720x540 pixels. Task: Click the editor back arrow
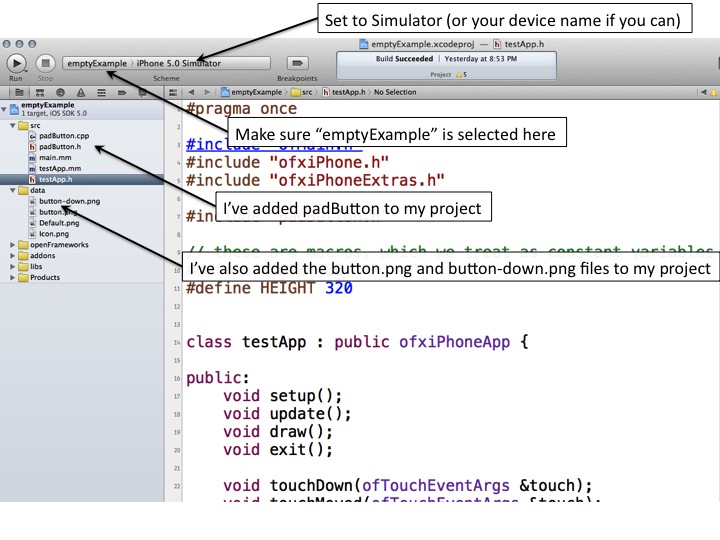pos(192,92)
